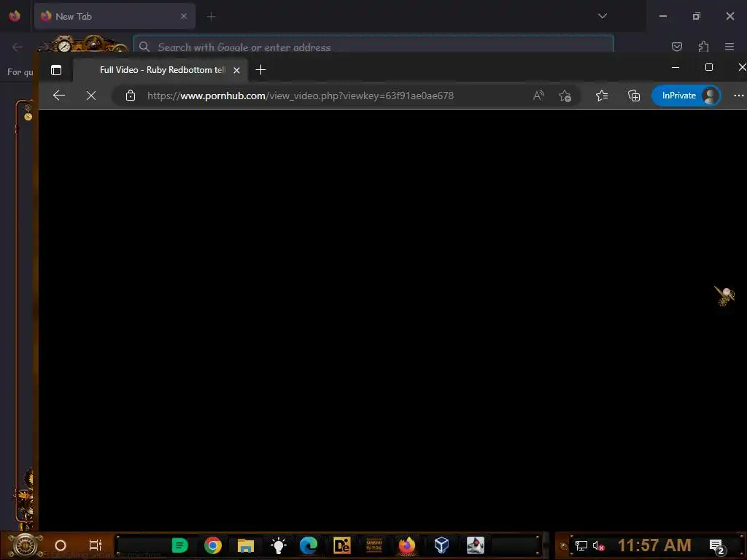Stop loading the page in Edge
This screenshot has height=560, width=747.
(91, 96)
